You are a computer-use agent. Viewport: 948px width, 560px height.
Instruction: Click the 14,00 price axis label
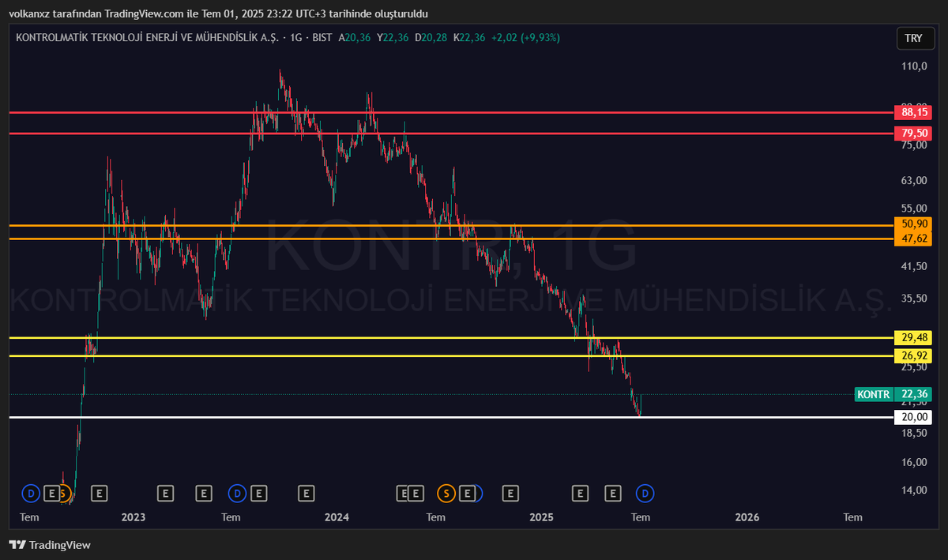tap(913, 490)
